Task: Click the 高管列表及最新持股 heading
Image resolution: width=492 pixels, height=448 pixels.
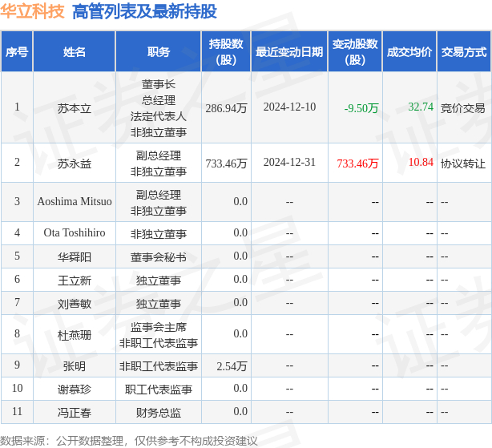Action: (x=145, y=11)
